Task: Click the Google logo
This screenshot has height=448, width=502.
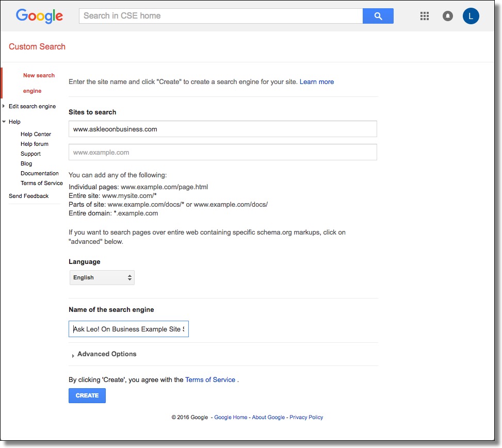Action: (x=39, y=16)
